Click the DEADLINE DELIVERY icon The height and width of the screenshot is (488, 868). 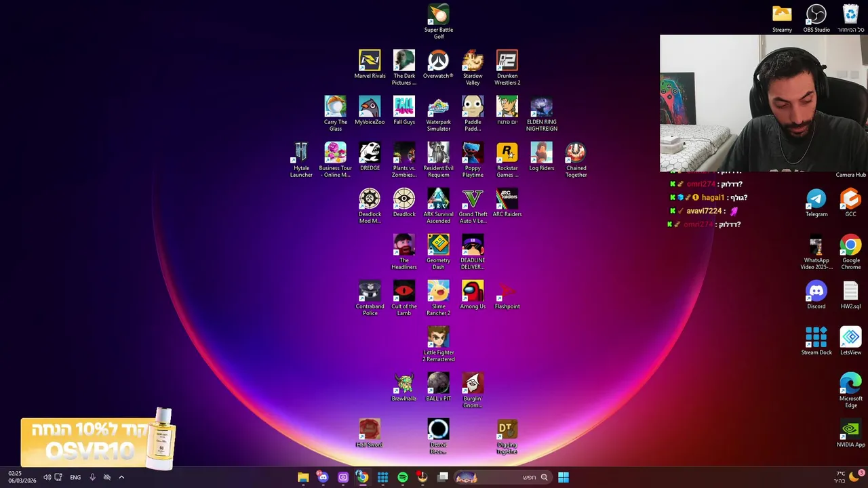[x=473, y=252]
